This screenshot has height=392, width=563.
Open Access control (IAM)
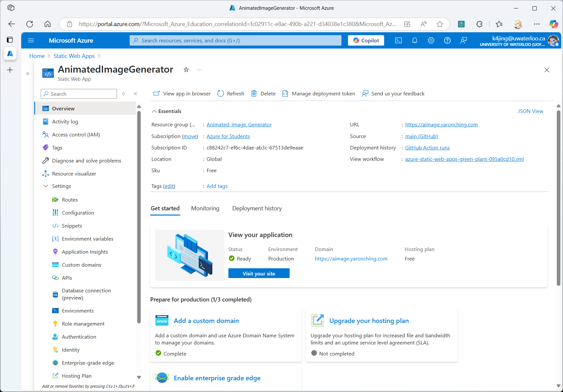click(85, 134)
